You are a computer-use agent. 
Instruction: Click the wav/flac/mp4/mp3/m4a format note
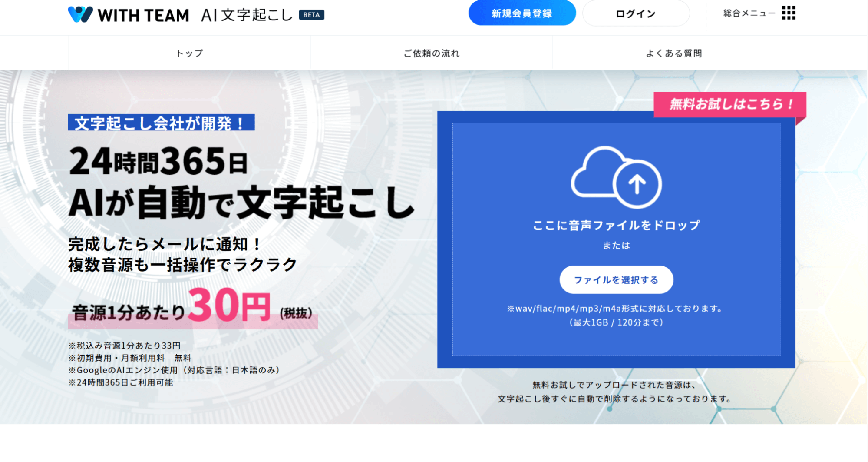[x=616, y=309]
